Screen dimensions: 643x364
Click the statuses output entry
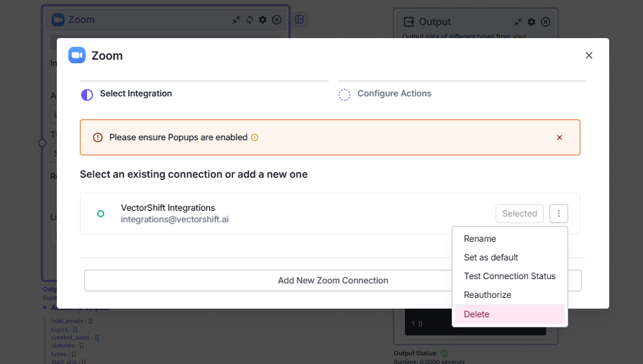click(68, 345)
